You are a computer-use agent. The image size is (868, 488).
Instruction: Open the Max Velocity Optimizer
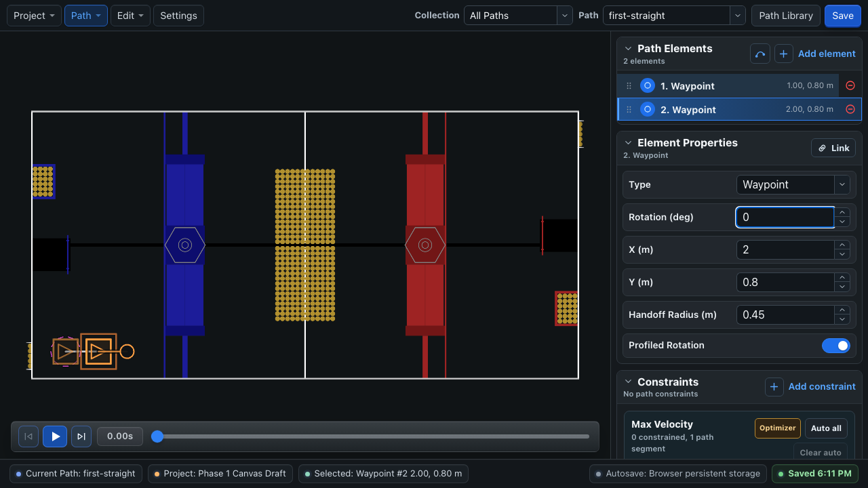pyautogui.click(x=778, y=428)
